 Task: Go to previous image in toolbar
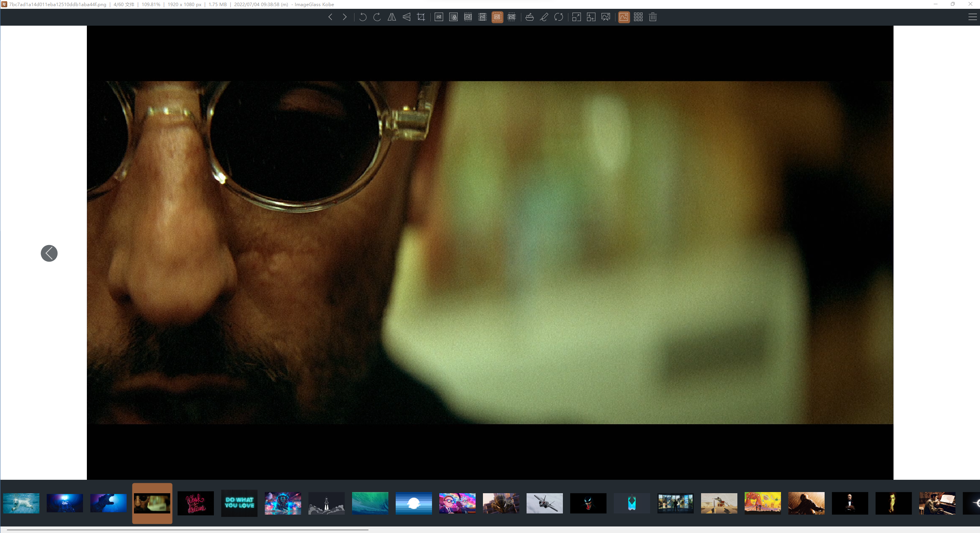[330, 17]
